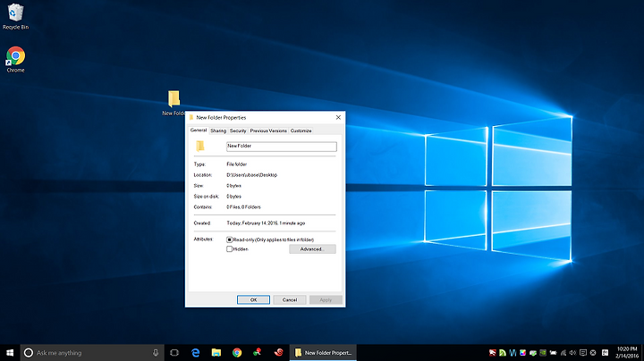Open the volume speaker tray icon

coord(573,353)
